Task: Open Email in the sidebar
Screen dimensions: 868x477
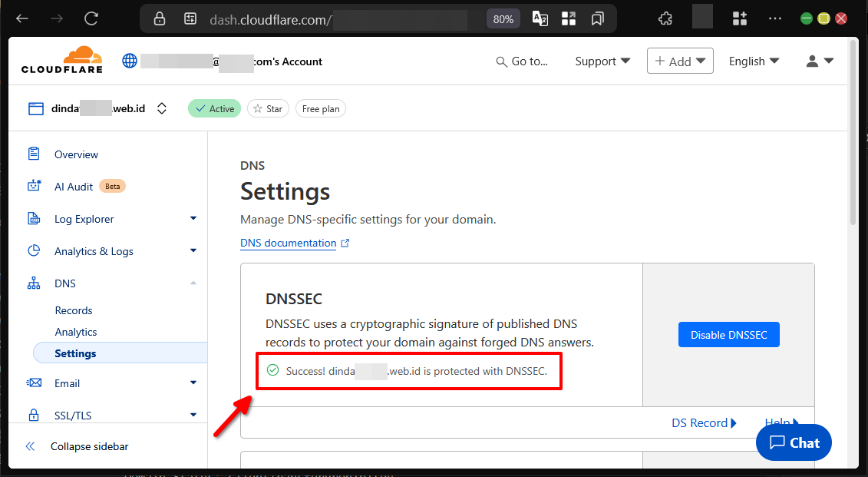Action: click(67, 383)
